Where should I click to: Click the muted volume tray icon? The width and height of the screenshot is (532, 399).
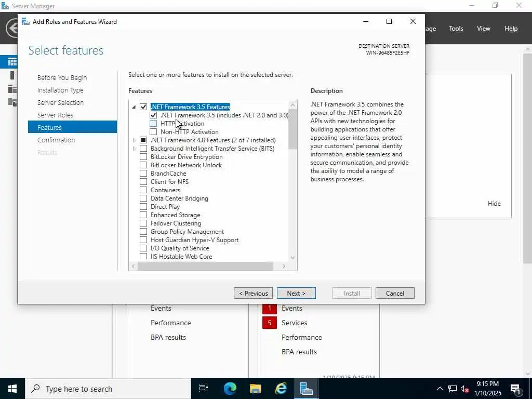click(x=465, y=389)
